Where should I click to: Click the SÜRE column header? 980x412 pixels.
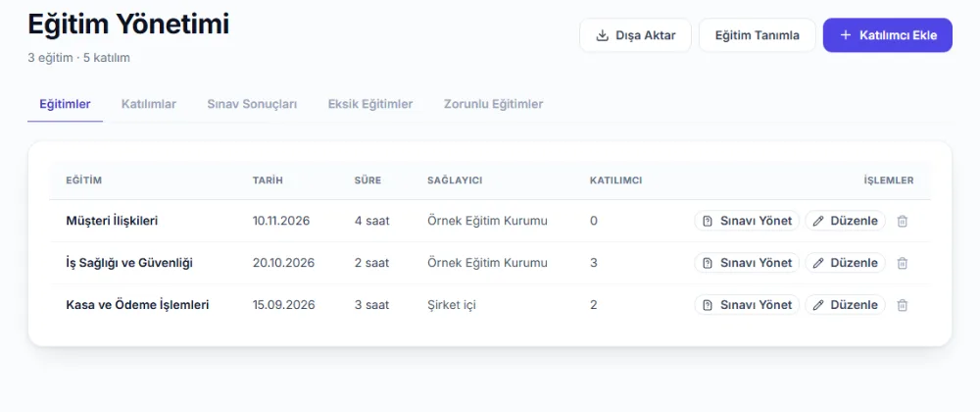pyautogui.click(x=367, y=180)
